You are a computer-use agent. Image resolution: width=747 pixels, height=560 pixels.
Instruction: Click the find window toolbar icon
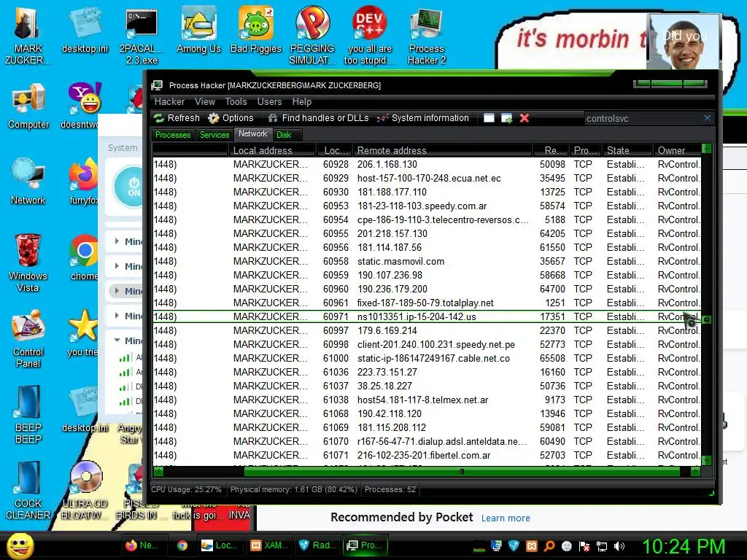click(489, 118)
